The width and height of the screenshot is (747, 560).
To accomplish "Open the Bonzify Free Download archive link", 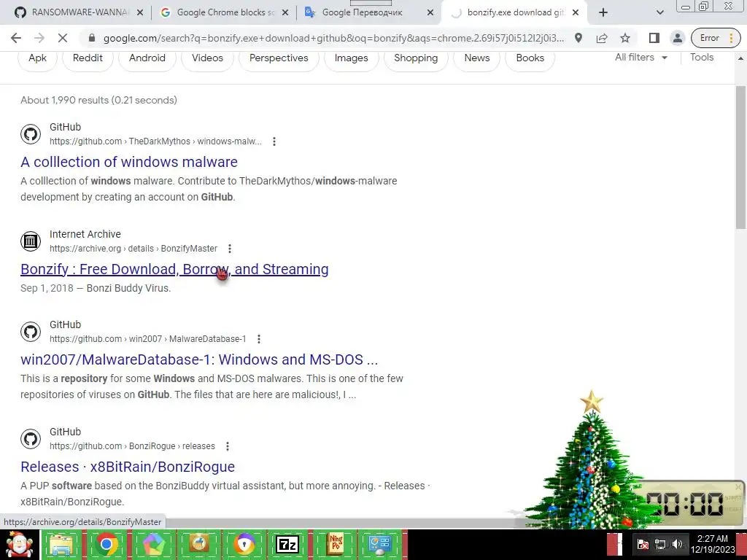I will 174,269.
